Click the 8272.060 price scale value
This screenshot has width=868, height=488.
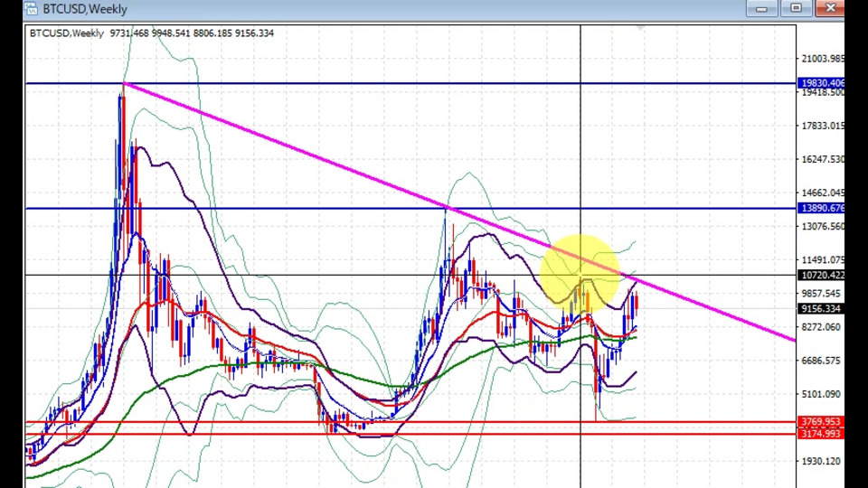pos(821,327)
